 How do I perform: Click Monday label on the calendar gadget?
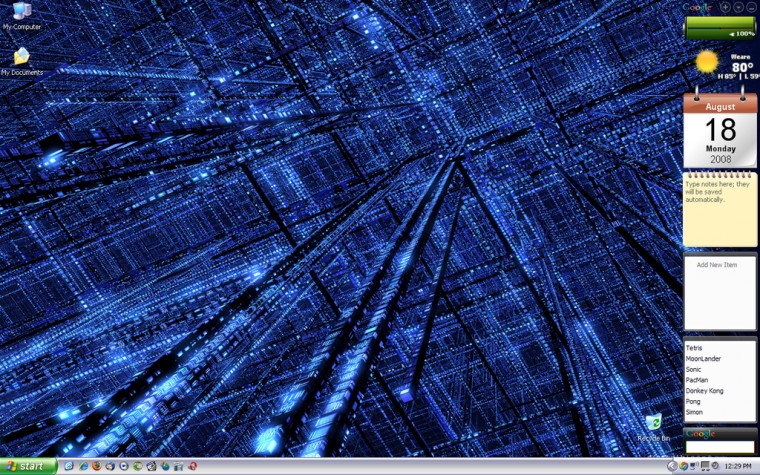pos(721,149)
